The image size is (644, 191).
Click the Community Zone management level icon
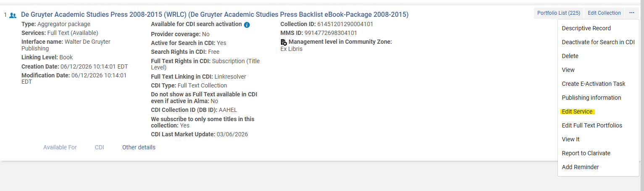(284, 42)
